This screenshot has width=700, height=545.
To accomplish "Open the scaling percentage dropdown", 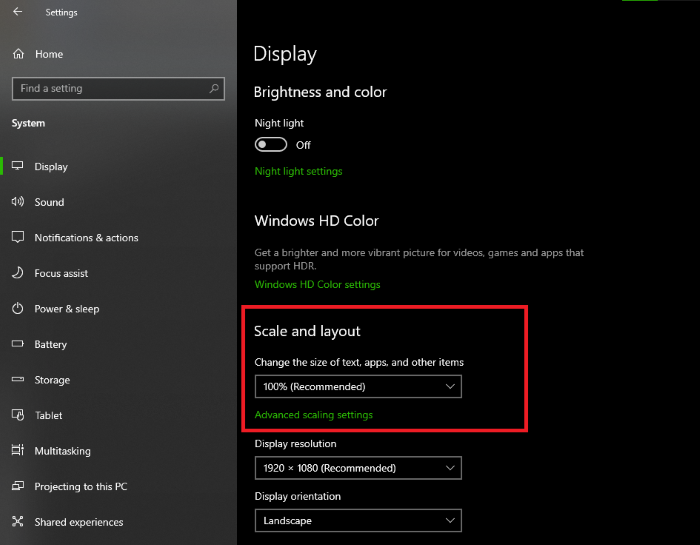I will pyautogui.click(x=357, y=386).
